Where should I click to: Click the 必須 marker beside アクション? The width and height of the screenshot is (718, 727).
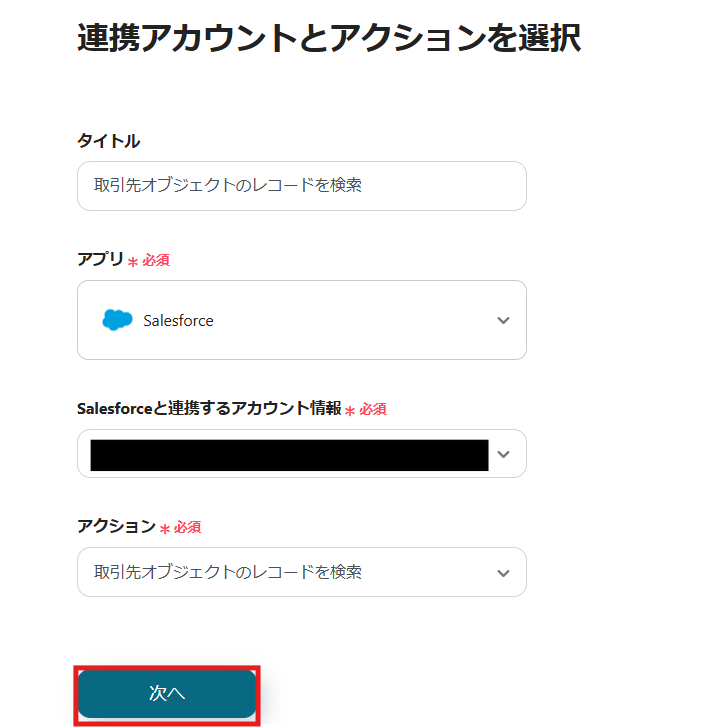pos(188,527)
